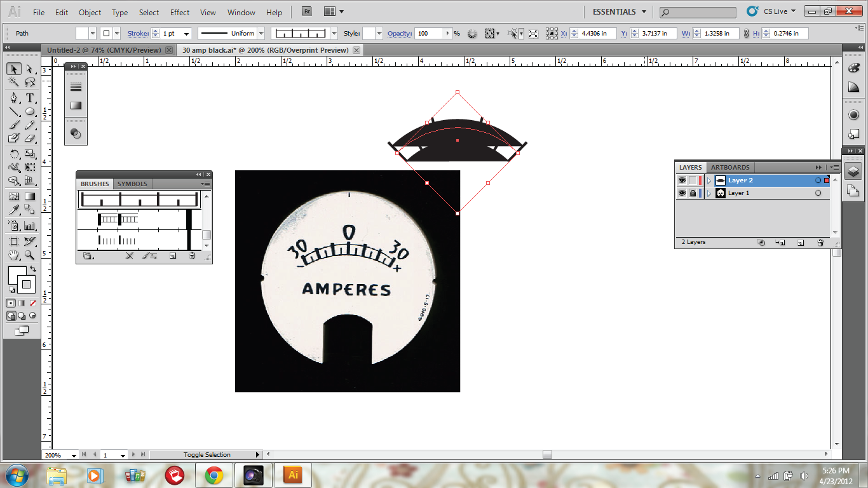Click Layer 1 target circle
The width and height of the screenshot is (868, 488).
tap(818, 193)
